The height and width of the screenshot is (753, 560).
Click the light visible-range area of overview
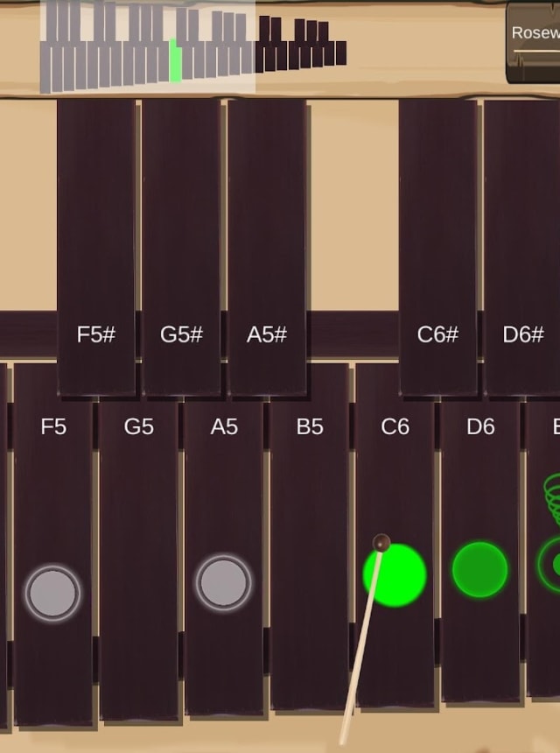tap(147, 47)
